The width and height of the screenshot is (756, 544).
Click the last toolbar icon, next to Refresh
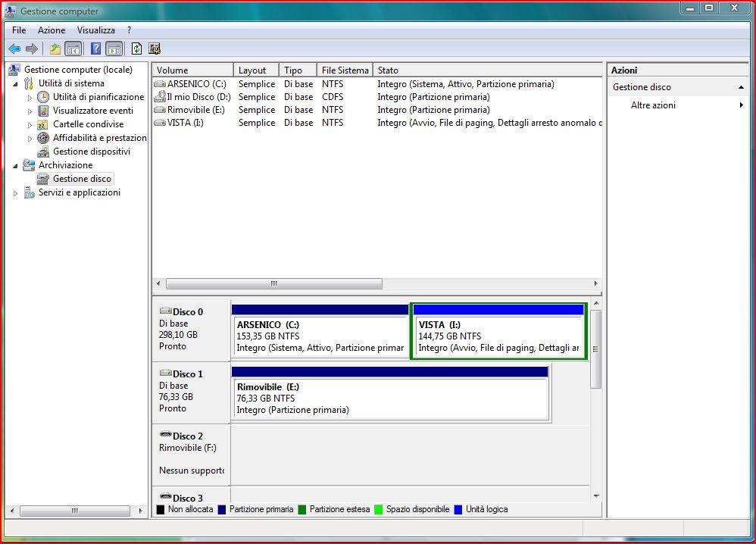coord(155,48)
